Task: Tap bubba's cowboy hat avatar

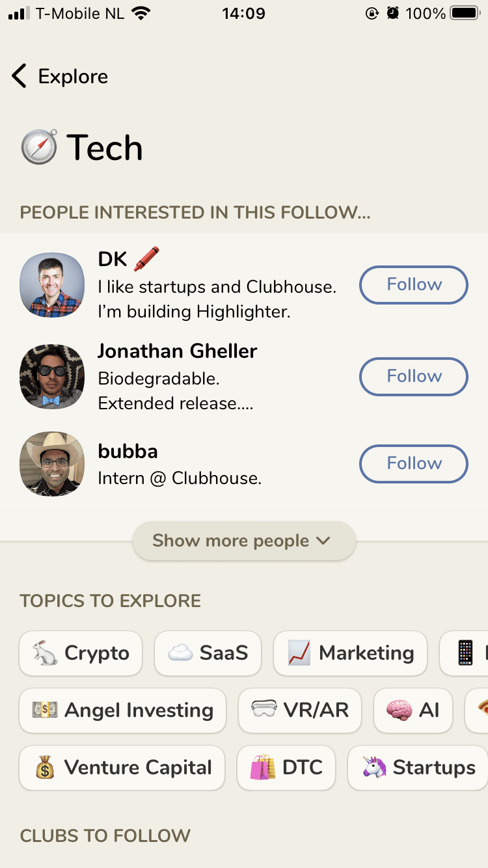Action: [52, 464]
